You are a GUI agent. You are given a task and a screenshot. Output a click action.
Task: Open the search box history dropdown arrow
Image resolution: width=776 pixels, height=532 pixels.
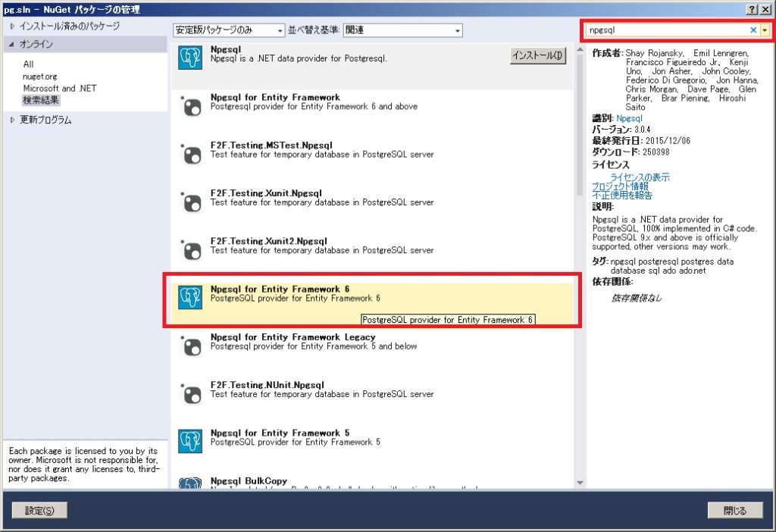click(765, 30)
